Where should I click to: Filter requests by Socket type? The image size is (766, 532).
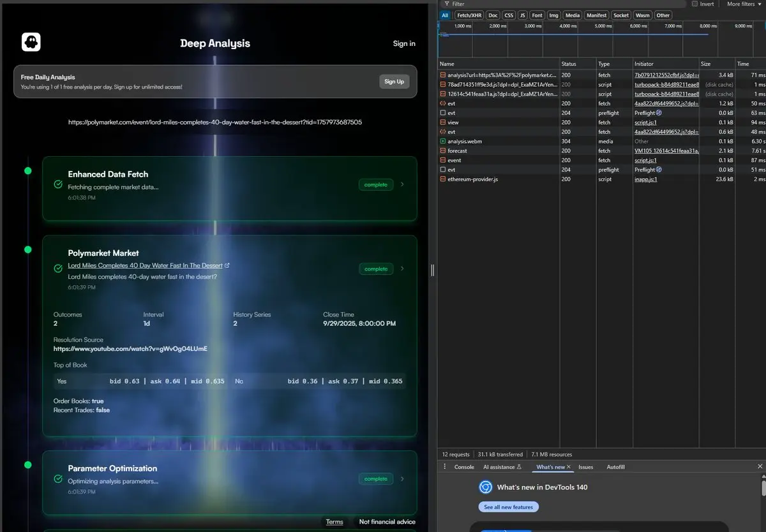(x=621, y=15)
